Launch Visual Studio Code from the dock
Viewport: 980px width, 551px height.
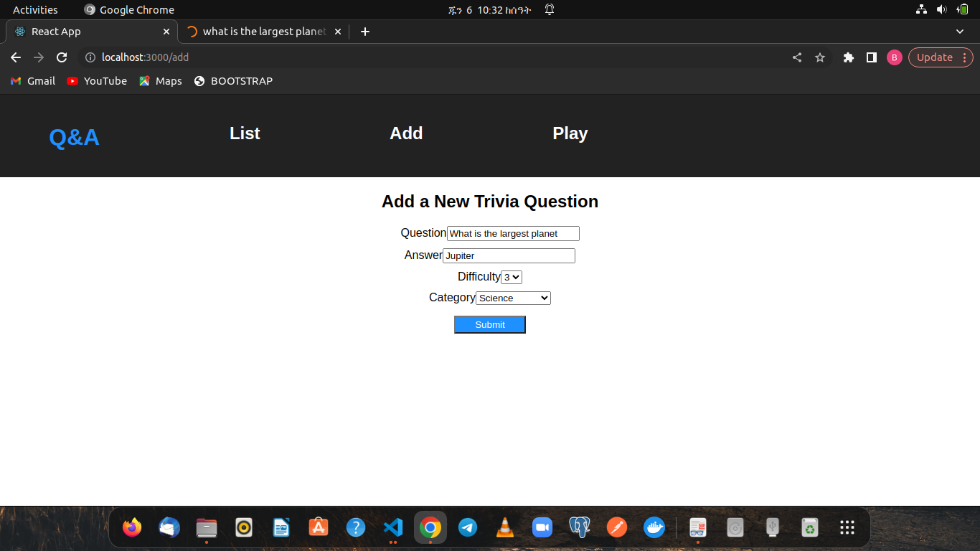[392, 527]
